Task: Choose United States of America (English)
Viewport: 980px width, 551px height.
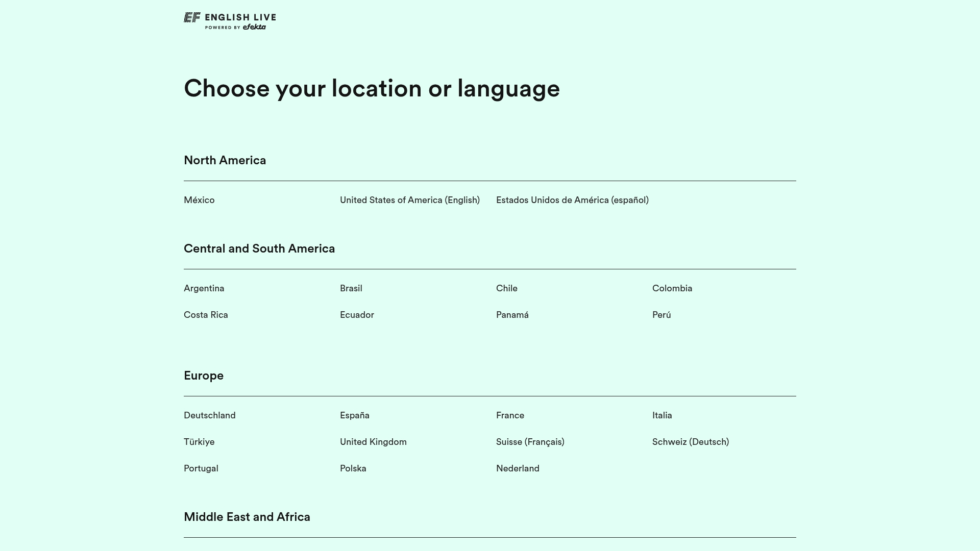Action: [410, 200]
